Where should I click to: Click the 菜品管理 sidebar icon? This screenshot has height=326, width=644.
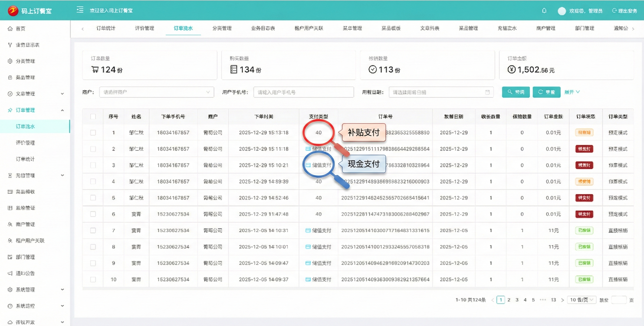[x=10, y=77]
